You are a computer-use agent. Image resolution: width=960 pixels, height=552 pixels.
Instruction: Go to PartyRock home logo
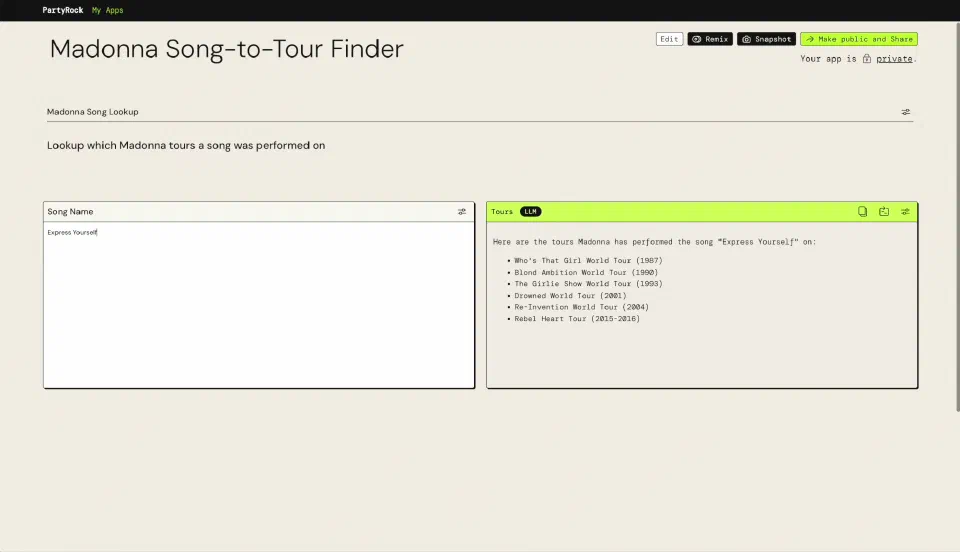coord(63,10)
